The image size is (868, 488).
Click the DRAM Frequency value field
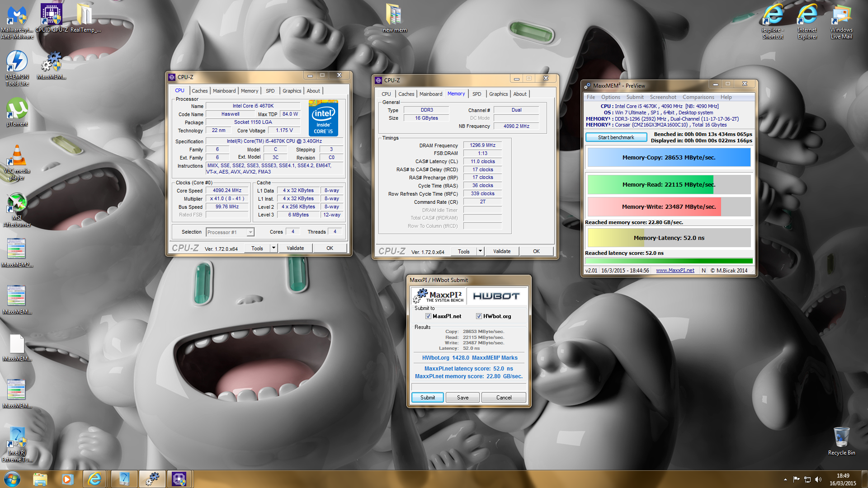pyautogui.click(x=482, y=145)
